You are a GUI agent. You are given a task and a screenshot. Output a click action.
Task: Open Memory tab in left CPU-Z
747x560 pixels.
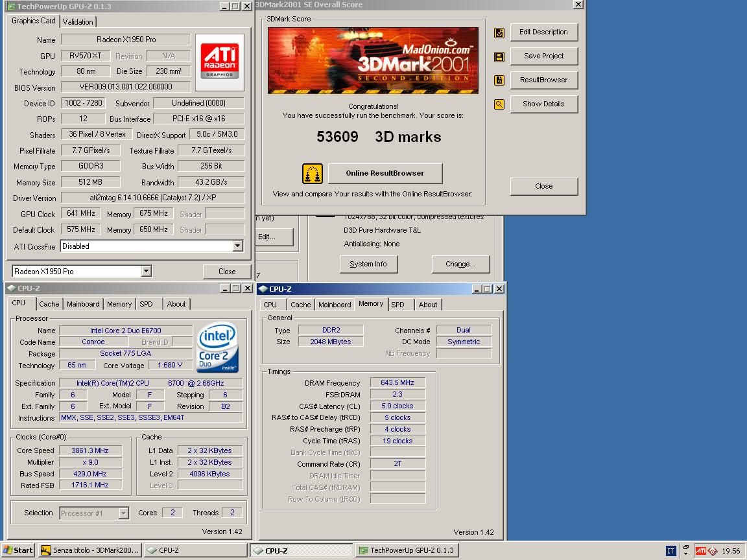pos(119,304)
